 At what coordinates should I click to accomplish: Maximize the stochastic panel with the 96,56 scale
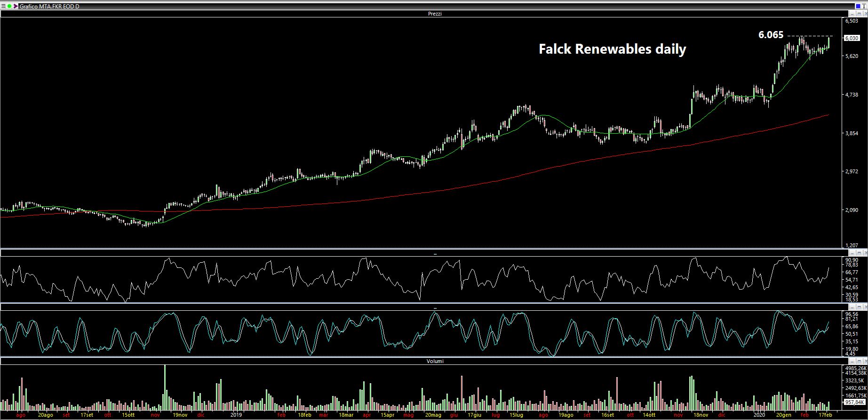click(x=859, y=307)
